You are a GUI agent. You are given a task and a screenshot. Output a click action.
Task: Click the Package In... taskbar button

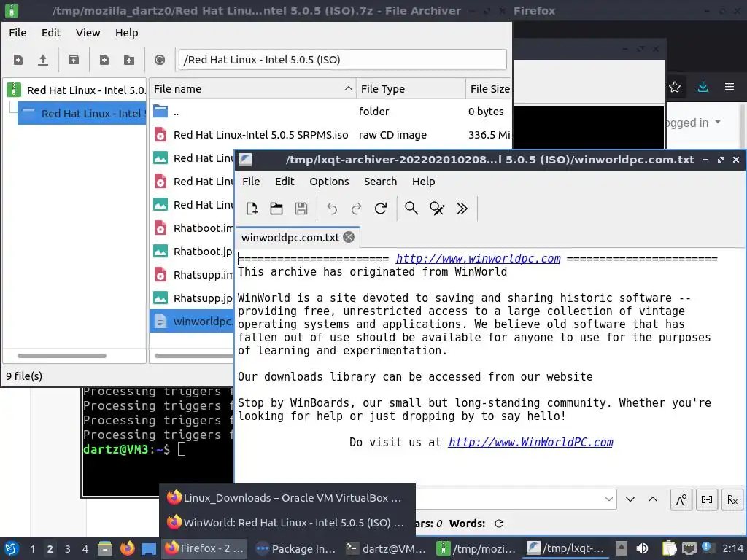(x=295, y=548)
